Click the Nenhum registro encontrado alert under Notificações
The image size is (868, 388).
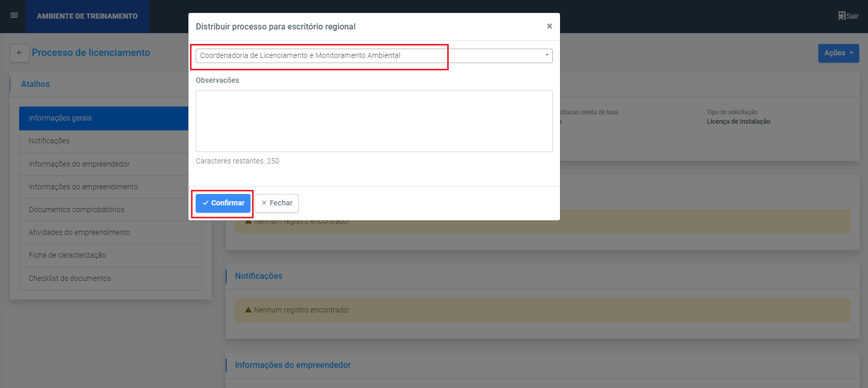point(542,310)
